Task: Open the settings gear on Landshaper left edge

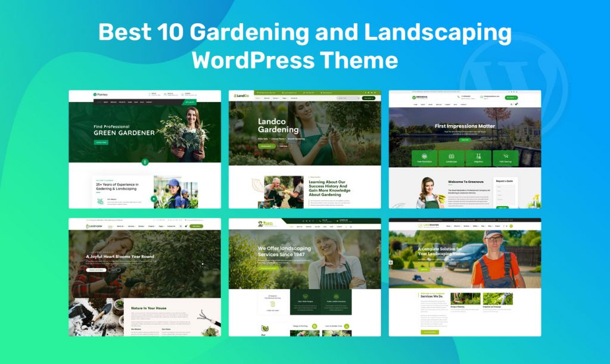Action: (391, 262)
